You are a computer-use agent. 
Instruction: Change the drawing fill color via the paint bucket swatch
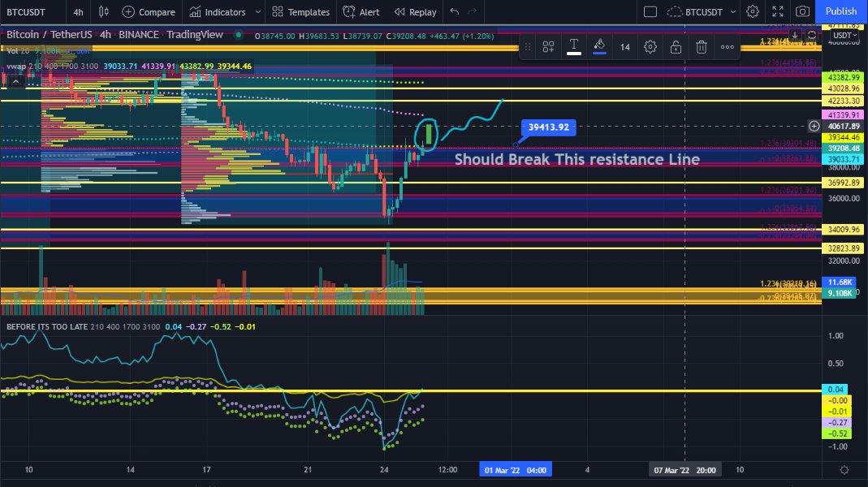point(599,46)
